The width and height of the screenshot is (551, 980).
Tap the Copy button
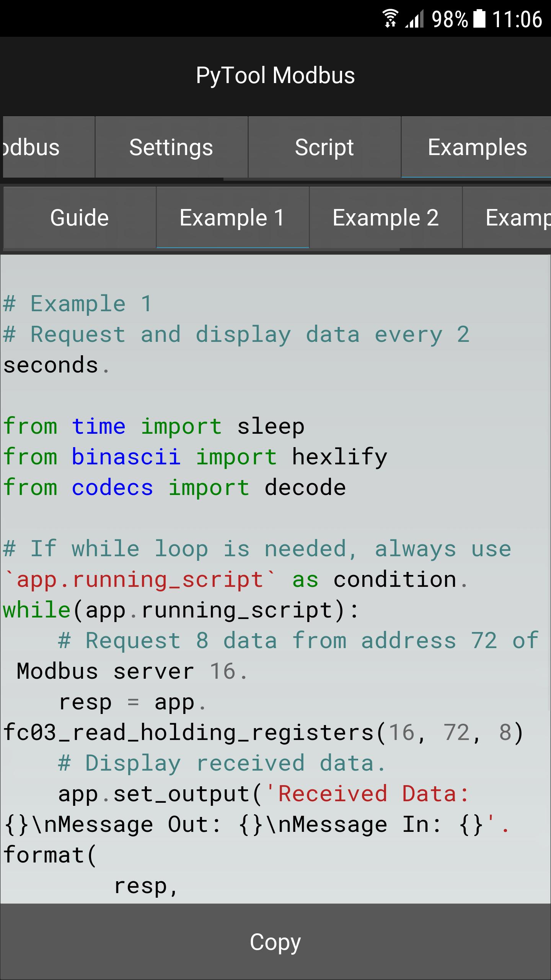pos(275,942)
